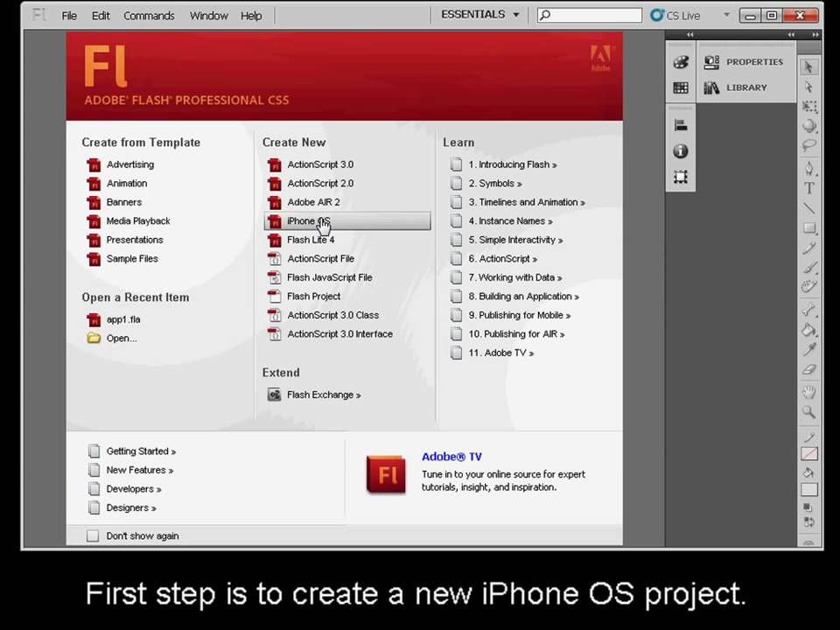Open the stroke color swatch
Image resolution: width=840 pixels, height=630 pixels.
[x=808, y=454]
